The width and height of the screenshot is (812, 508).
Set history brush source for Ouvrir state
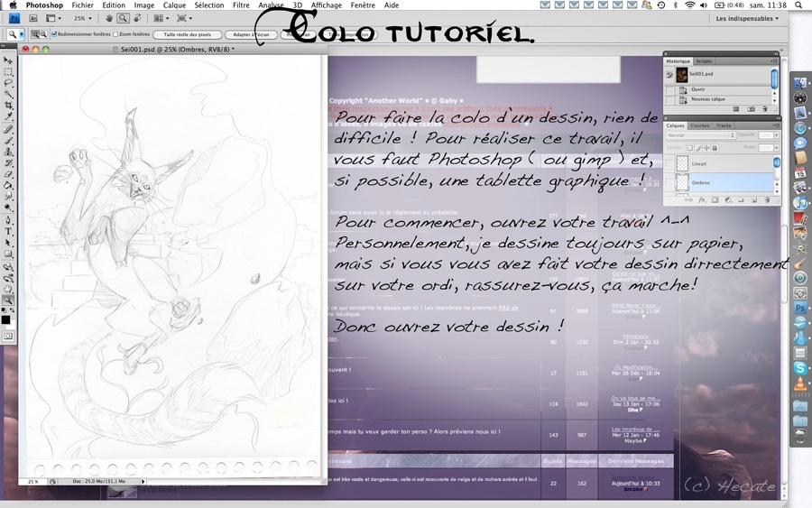point(670,89)
